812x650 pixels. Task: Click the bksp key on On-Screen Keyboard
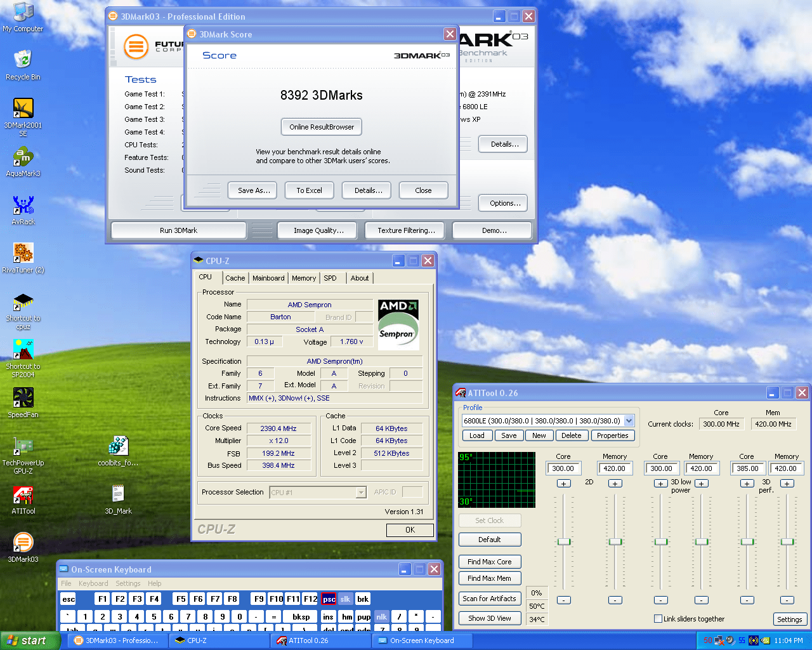[x=301, y=616]
